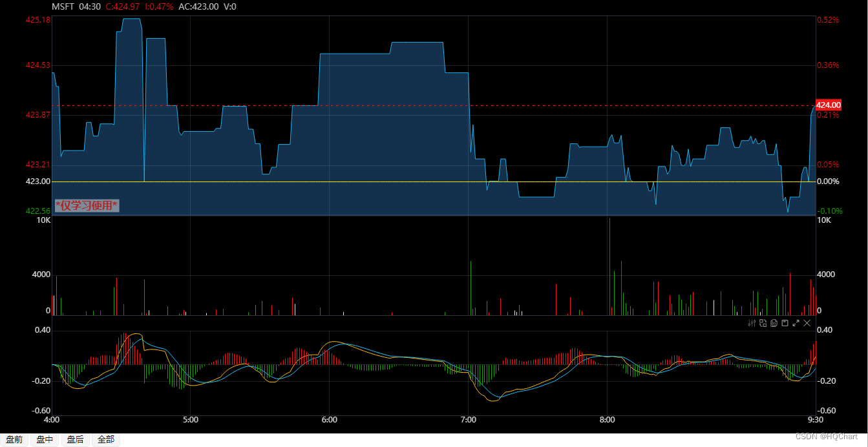
Task: Click the green 422.56 price axis label
Action: click(x=38, y=211)
